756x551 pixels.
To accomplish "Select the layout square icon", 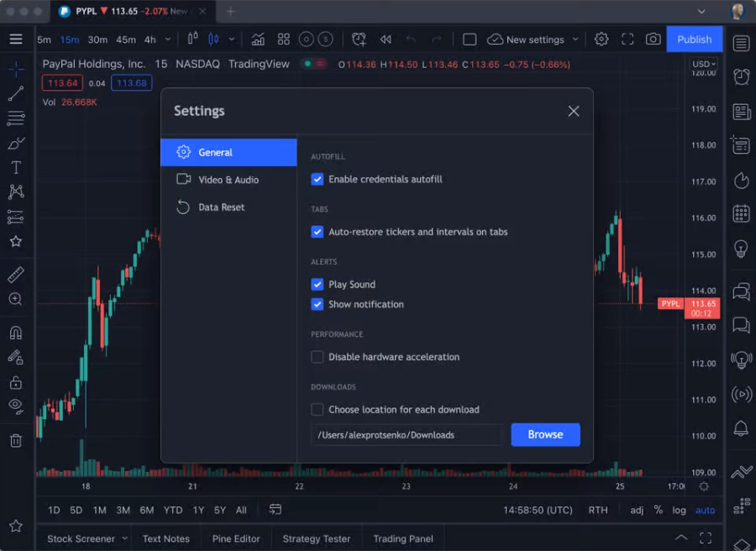I will 469,39.
